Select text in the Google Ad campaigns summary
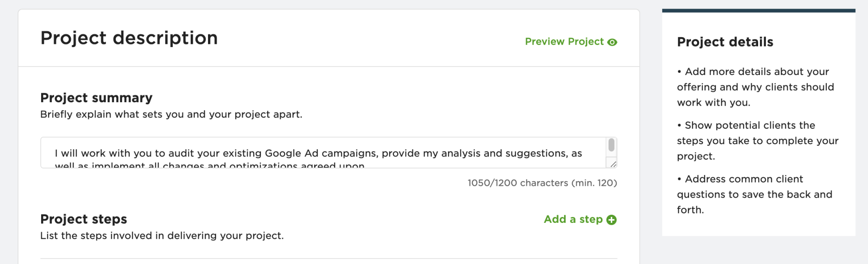The height and width of the screenshot is (264, 868). pyautogui.click(x=316, y=153)
